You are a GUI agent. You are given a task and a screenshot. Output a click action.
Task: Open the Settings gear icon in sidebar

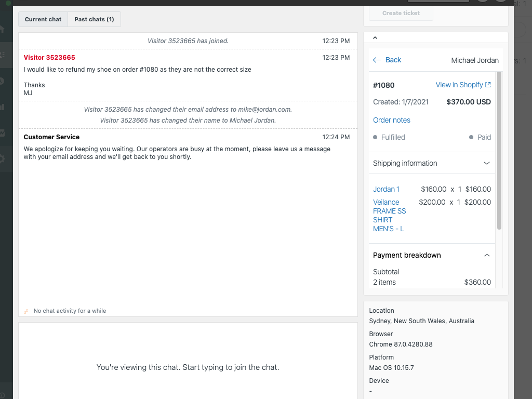click(3, 159)
